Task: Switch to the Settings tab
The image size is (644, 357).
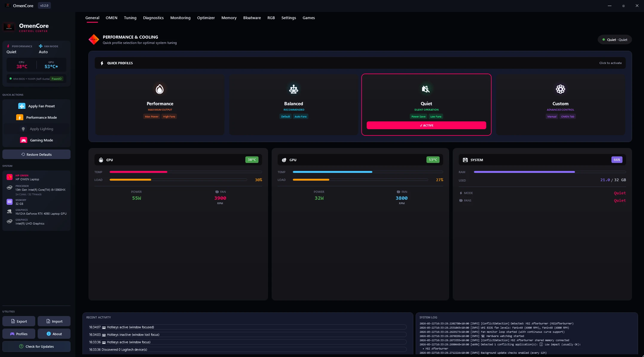Action: [x=289, y=18]
